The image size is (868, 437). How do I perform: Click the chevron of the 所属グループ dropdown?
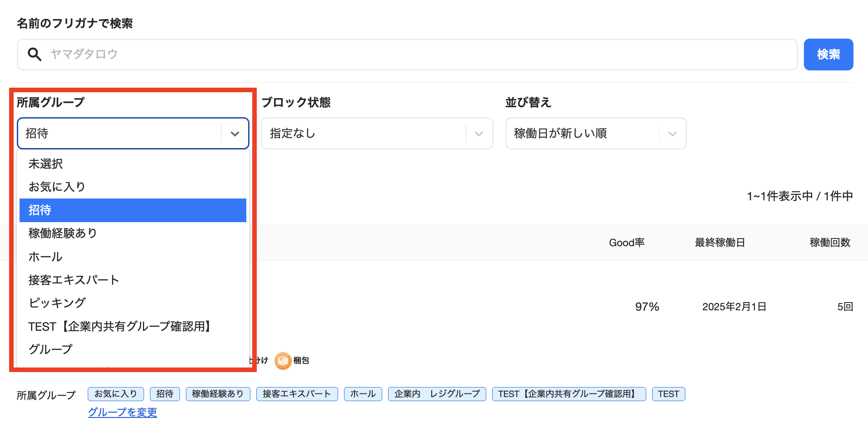coord(235,134)
